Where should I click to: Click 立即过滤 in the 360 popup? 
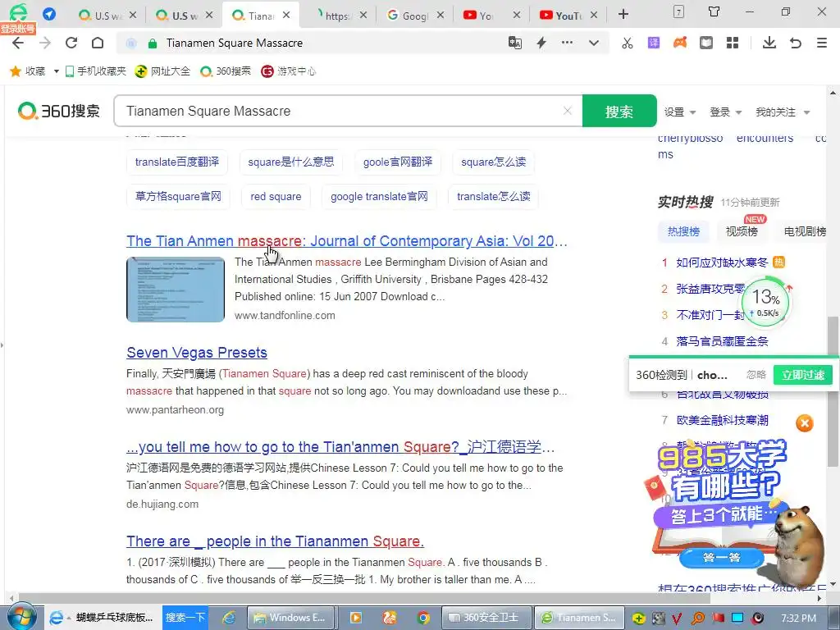[x=802, y=374]
